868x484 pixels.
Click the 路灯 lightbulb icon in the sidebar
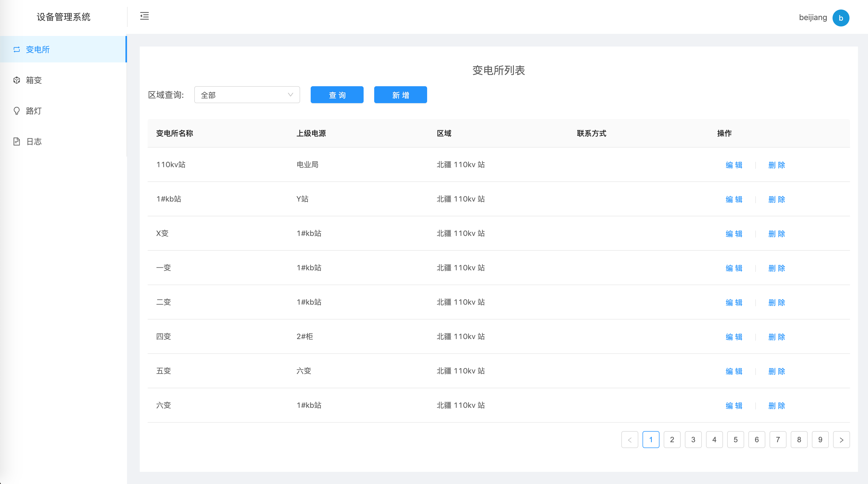point(16,111)
